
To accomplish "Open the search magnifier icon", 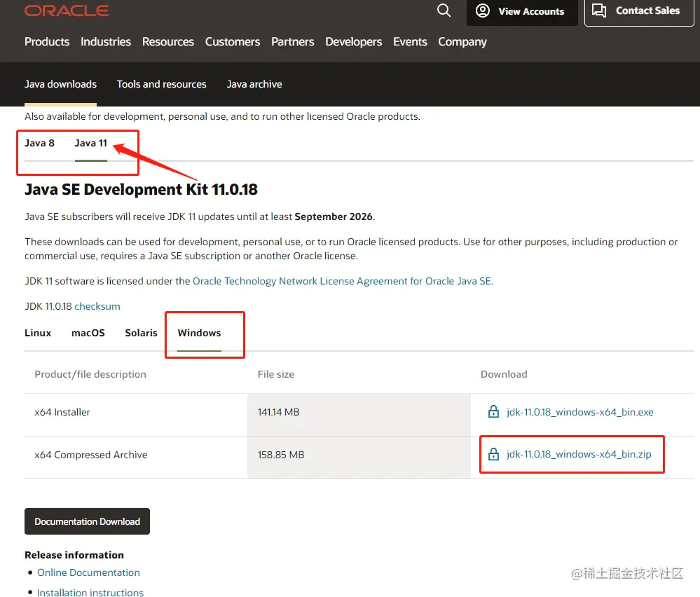I will click(x=444, y=11).
